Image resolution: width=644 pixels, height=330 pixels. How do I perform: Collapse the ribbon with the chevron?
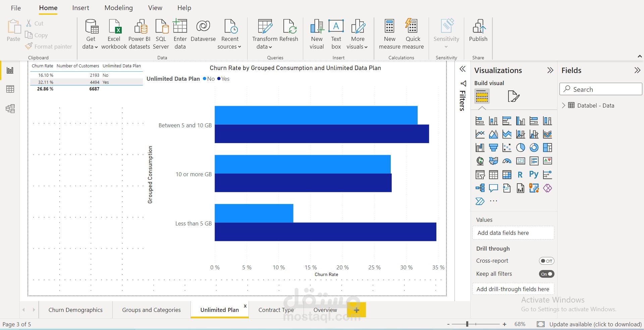coord(640,56)
